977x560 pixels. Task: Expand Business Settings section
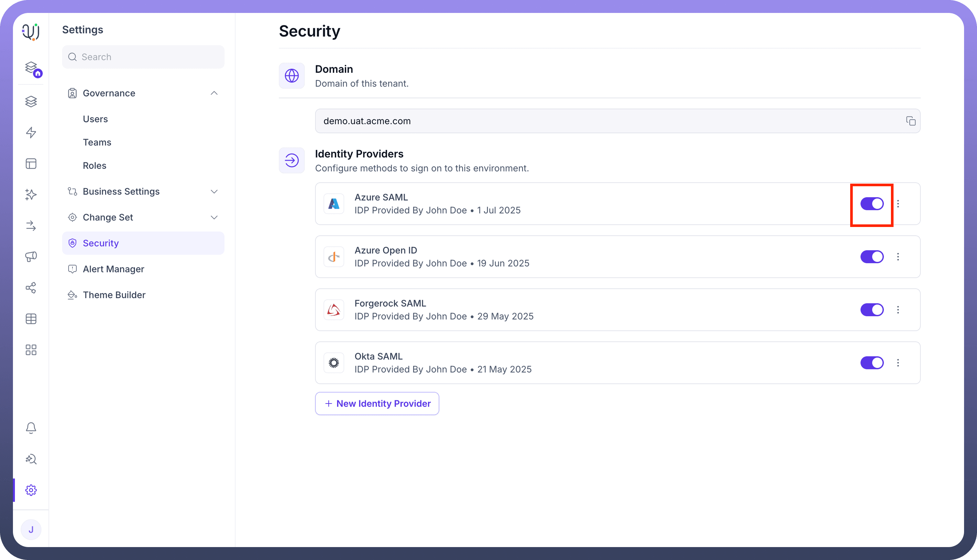click(214, 191)
